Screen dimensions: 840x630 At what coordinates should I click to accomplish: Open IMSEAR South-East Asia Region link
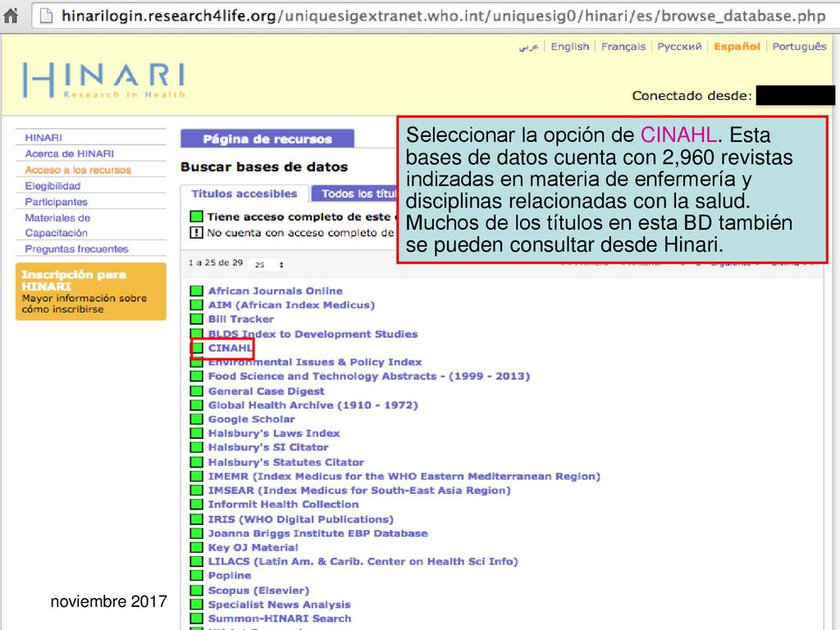[359, 491]
